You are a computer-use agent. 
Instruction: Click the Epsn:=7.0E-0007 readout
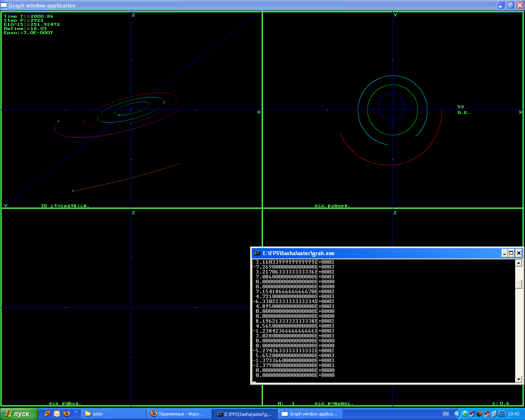click(28, 33)
